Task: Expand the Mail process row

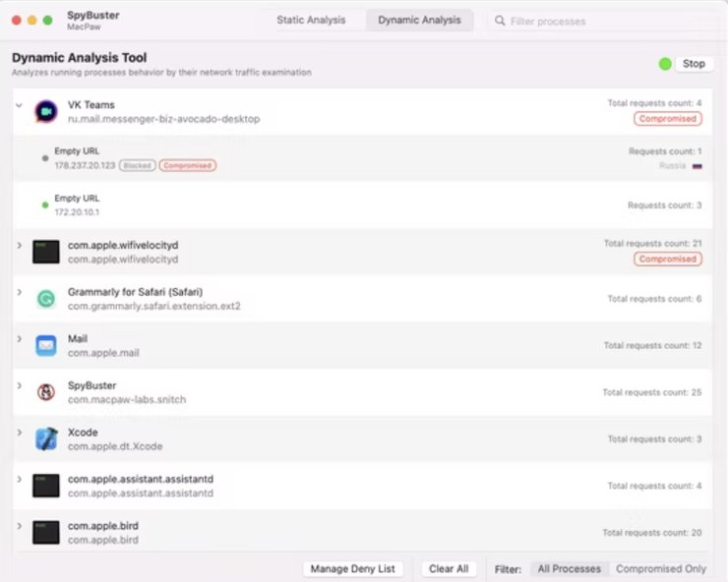Action: coord(19,338)
